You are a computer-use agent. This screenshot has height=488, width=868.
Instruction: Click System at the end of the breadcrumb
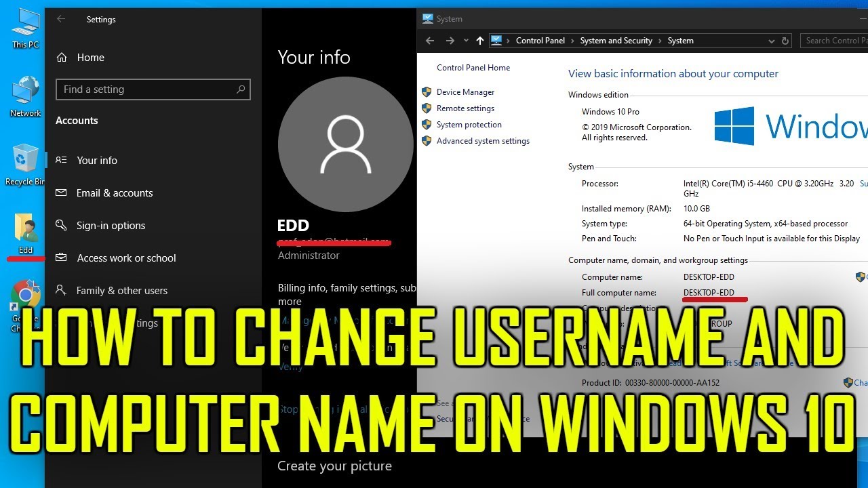680,41
